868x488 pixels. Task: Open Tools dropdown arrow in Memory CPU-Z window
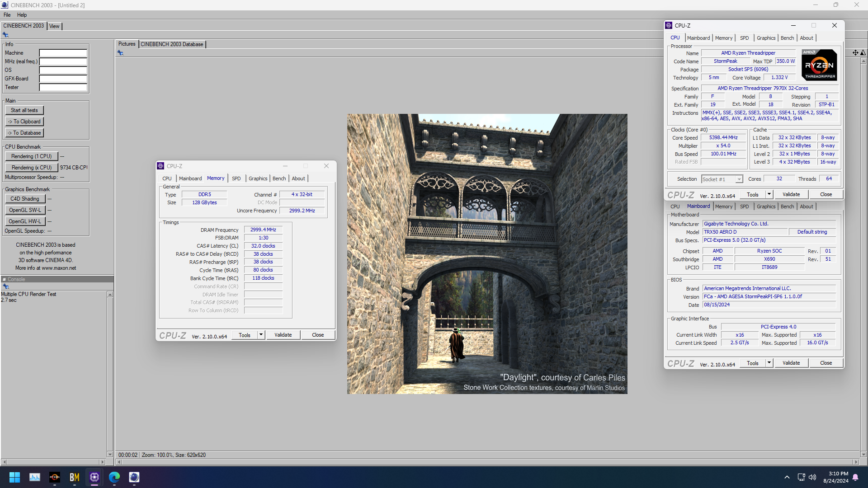(x=261, y=335)
